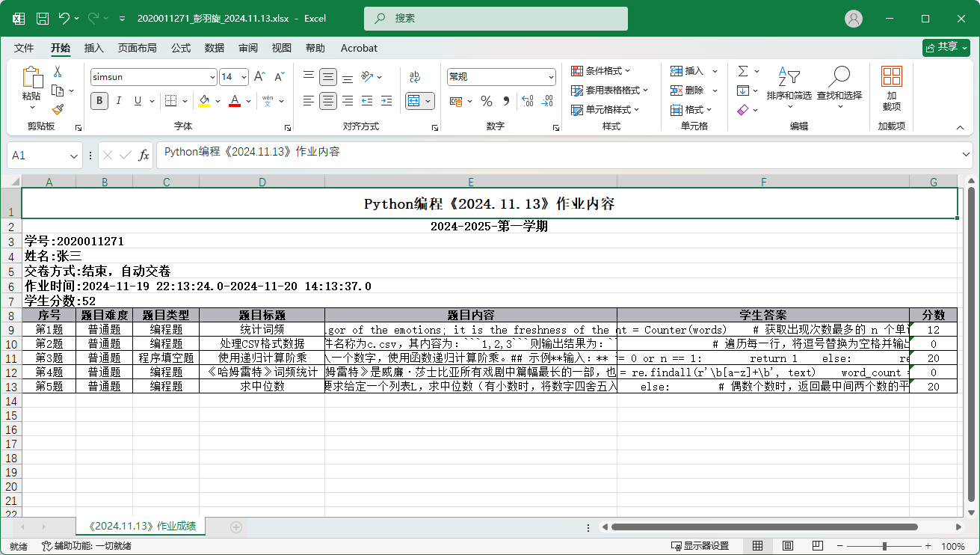The width and height of the screenshot is (980, 555).
Task: Click the Increase Indent icon
Action: coord(386,100)
